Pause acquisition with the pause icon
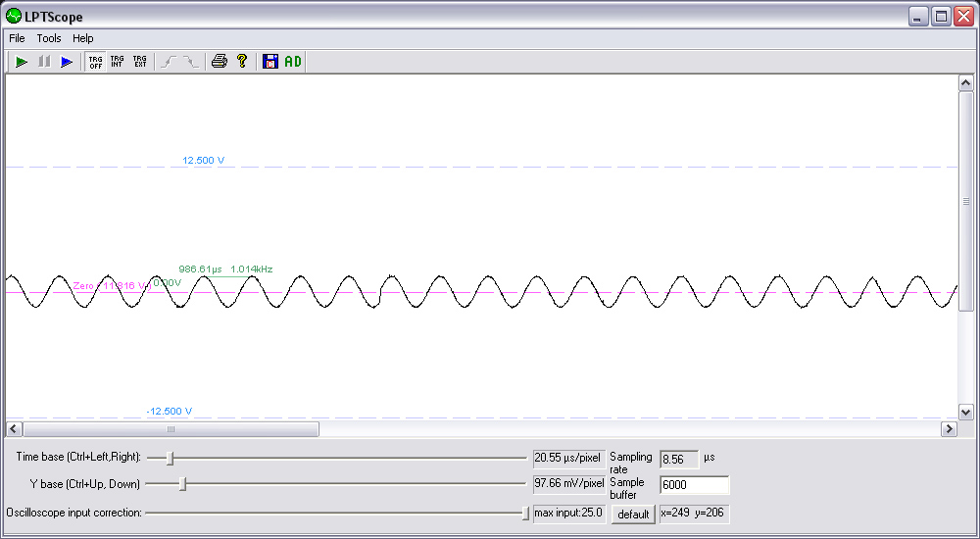Image resolution: width=980 pixels, height=539 pixels. [x=44, y=62]
